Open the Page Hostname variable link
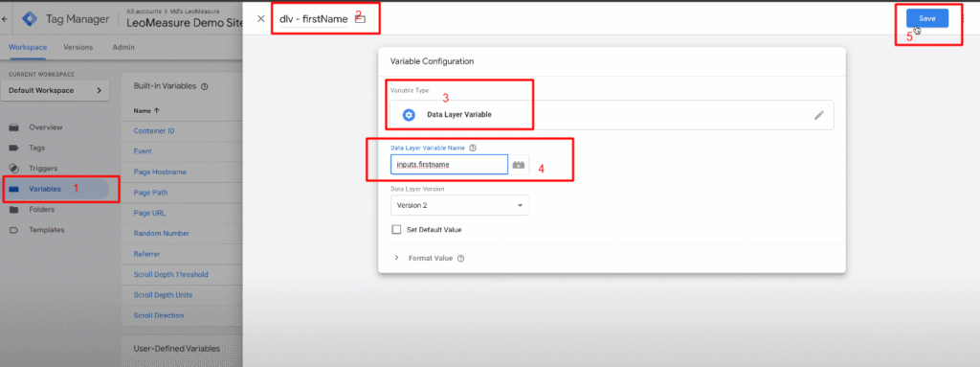The image size is (980, 367). pyautogui.click(x=160, y=172)
